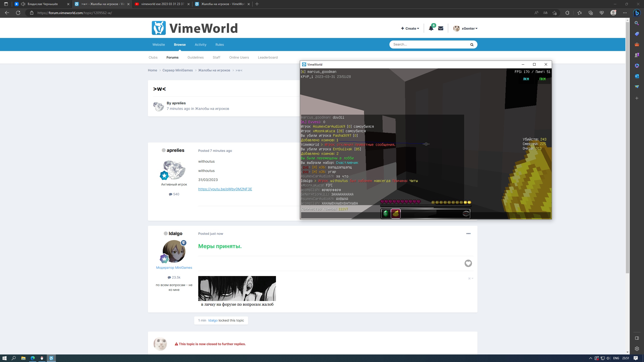Click the search magnifier button

(472, 44)
